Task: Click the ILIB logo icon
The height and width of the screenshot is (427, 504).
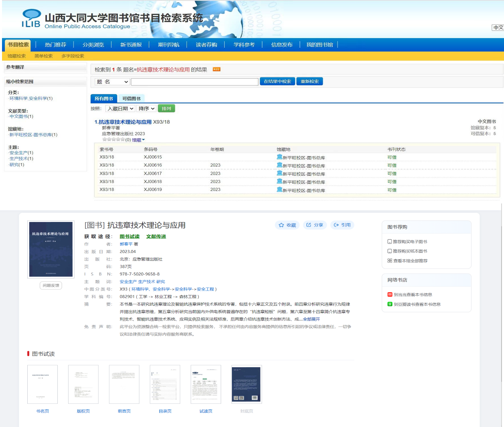Action: (31, 18)
